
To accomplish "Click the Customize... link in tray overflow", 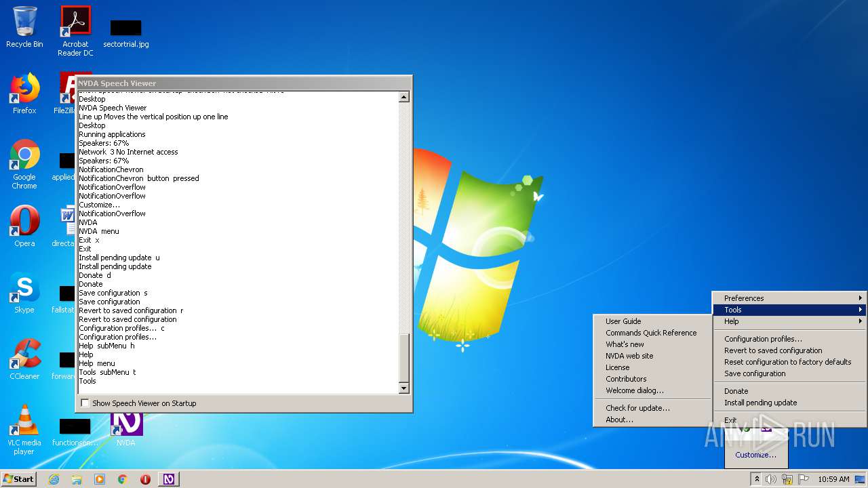I will [755, 455].
